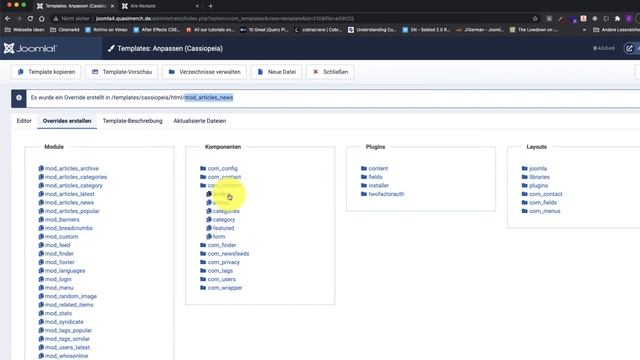Expand the com_privacy folder
The width and height of the screenshot is (640, 360).
(220, 262)
